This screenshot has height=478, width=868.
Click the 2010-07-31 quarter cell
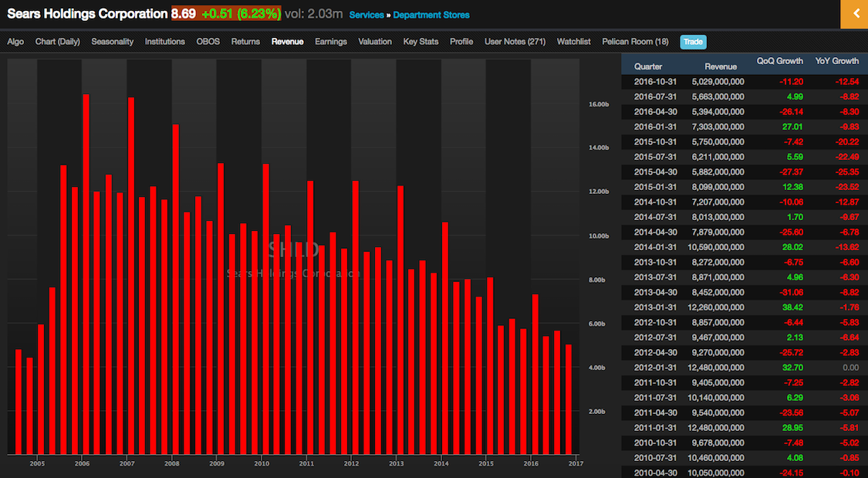[655, 457]
